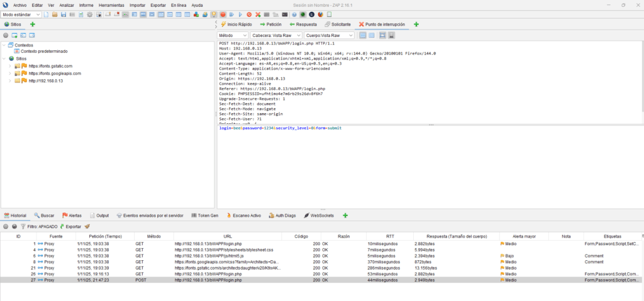Expand the http://192.168.0.13 site tree node
Screen dimensions: 644x301
click(10, 81)
